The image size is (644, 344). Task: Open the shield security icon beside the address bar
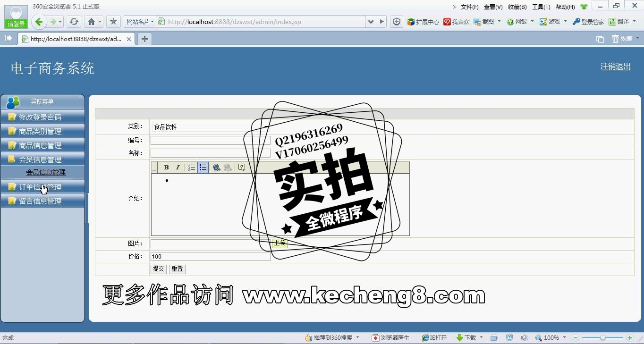(x=397, y=22)
